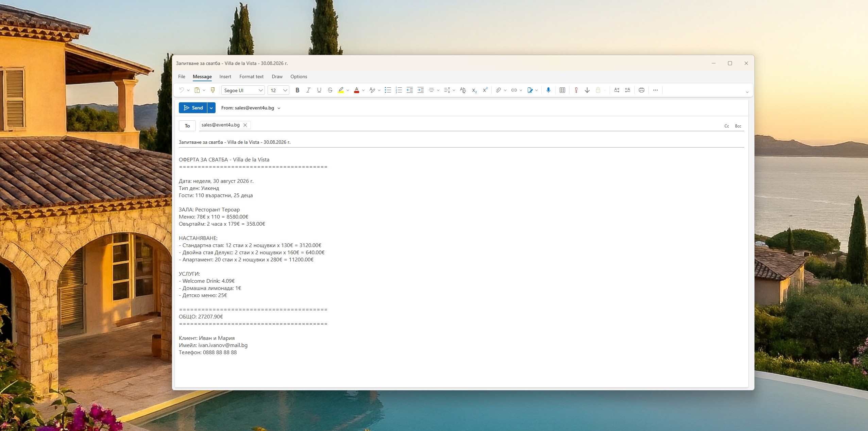
Task: Start dictation with microphone icon
Action: coord(548,90)
